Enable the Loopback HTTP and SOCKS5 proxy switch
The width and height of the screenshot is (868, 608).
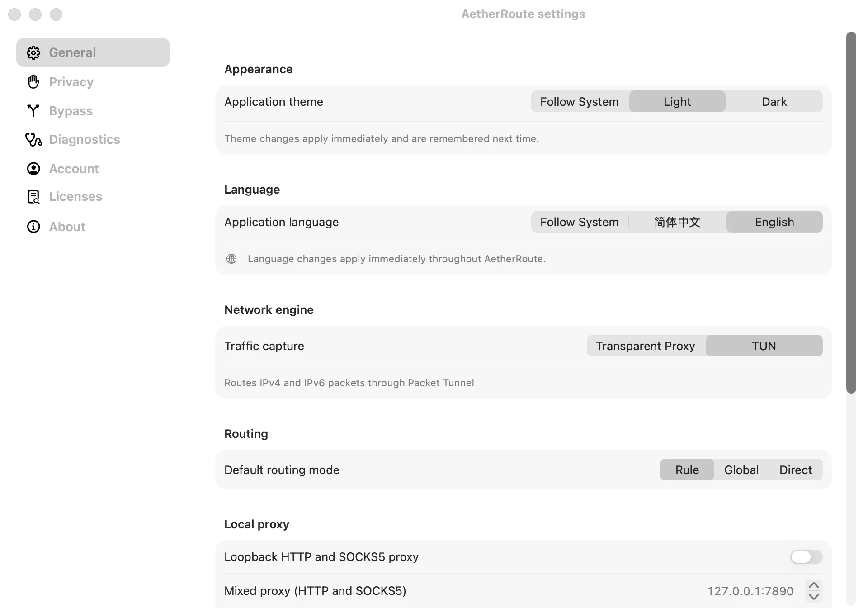click(x=806, y=557)
